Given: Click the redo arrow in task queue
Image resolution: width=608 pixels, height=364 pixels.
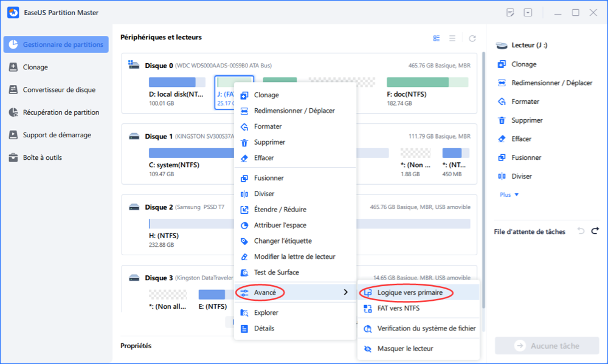Looking at the screenshot, I should click(595, 231).
